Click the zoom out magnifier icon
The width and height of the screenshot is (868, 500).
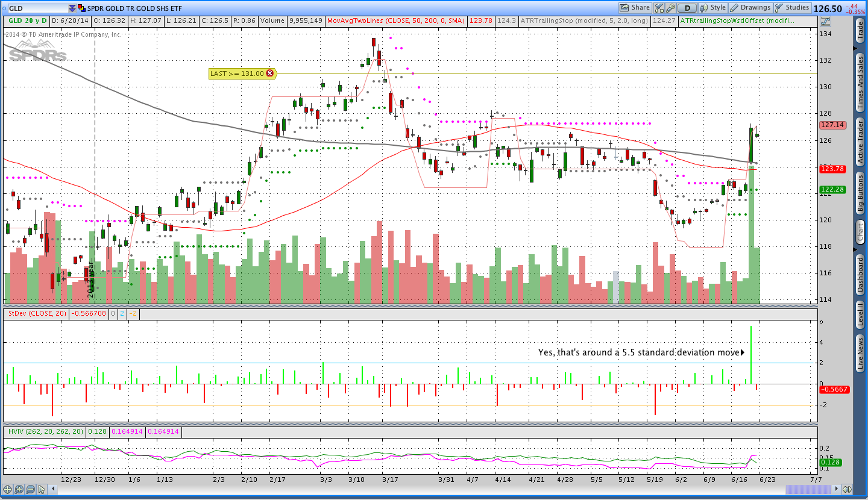click(x=30, y=489)
